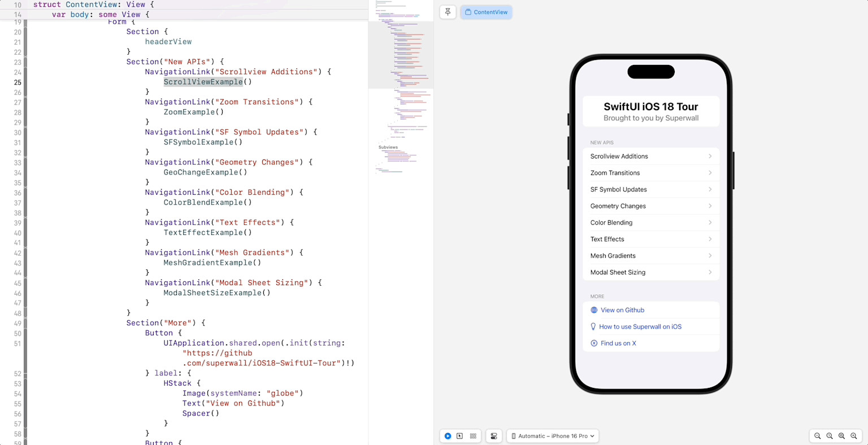
Task: Zoom preview to fit
Action: pyautogui.click(x=841, y=436)
